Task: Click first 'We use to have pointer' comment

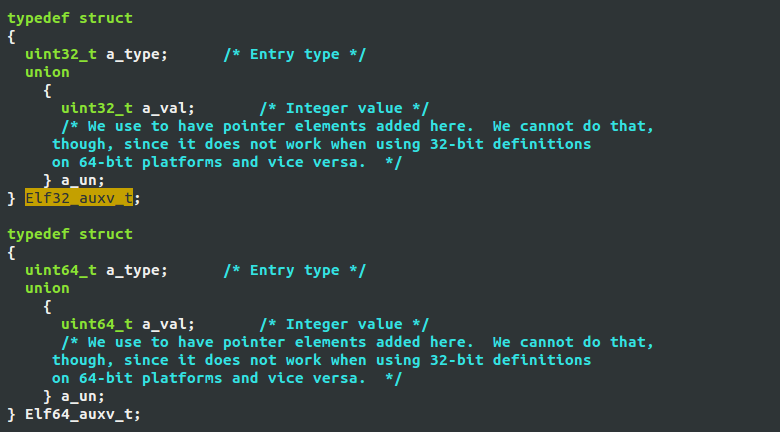Action: click(357, 126)
